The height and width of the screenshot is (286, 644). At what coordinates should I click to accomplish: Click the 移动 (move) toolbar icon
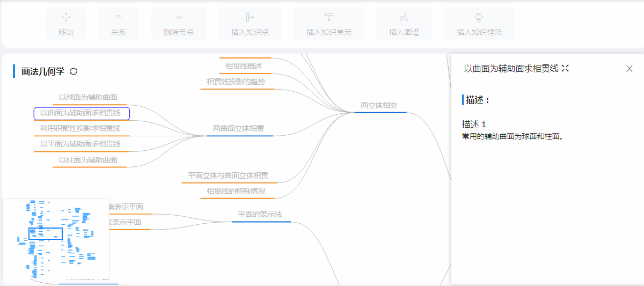tap(66, 18)
